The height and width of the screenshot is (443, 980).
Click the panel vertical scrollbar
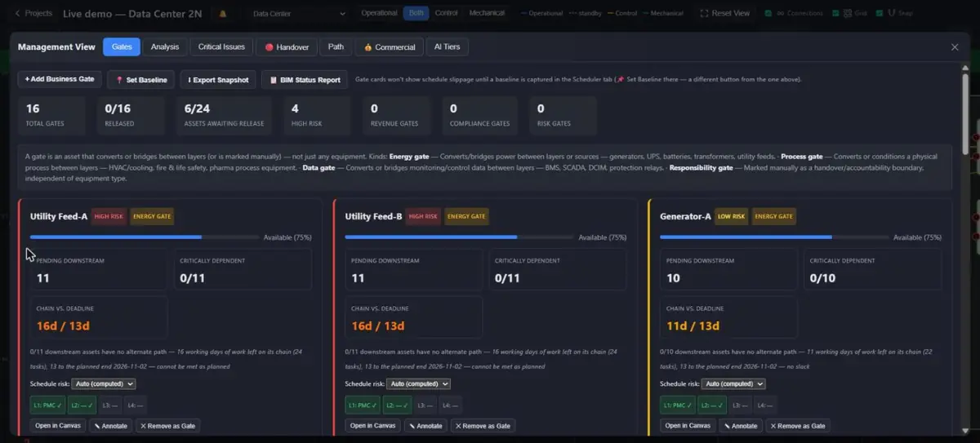[966, 114]
